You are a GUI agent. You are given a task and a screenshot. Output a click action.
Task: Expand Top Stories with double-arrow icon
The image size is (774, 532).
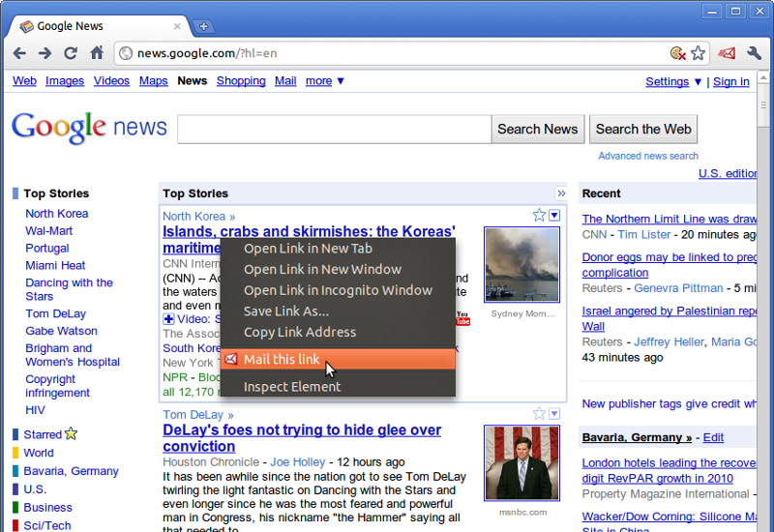point(561,193)
